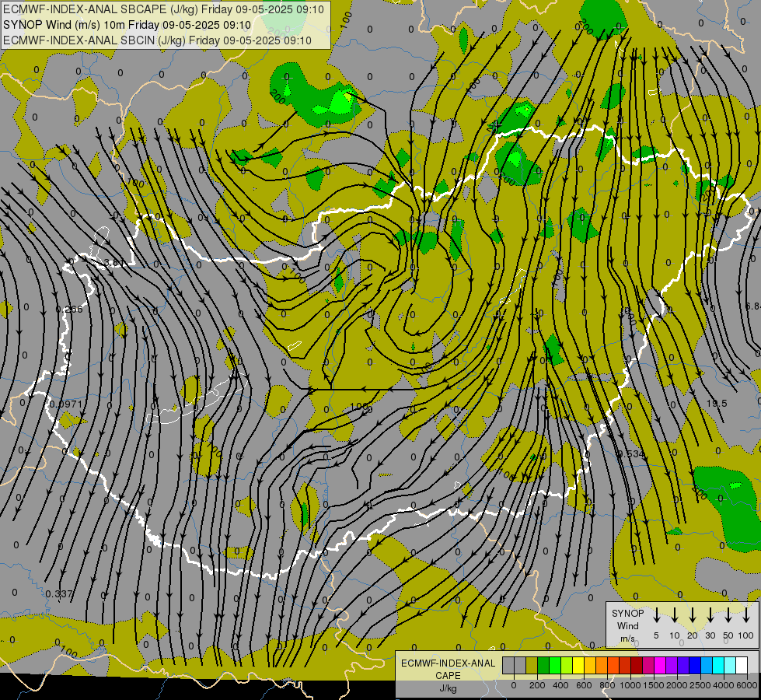Pick the yellow CAPE legend swatch
The image size is (761, 700).
pos(578,665)
